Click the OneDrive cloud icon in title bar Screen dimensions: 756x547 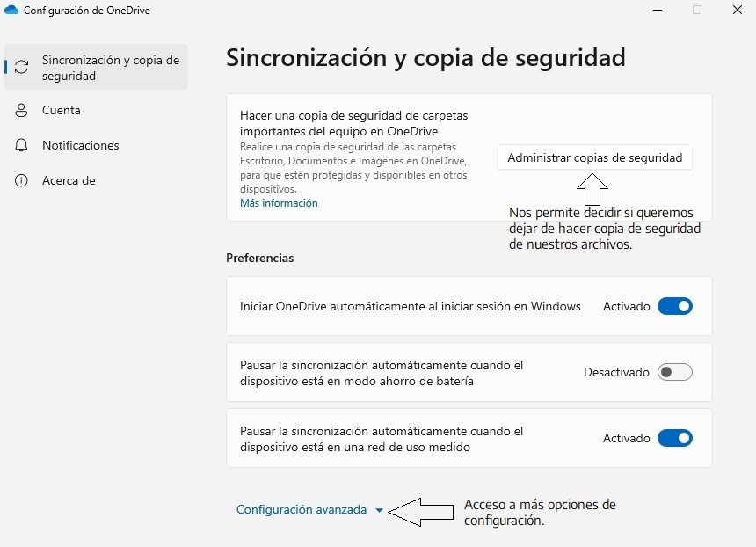pos(11,10)
